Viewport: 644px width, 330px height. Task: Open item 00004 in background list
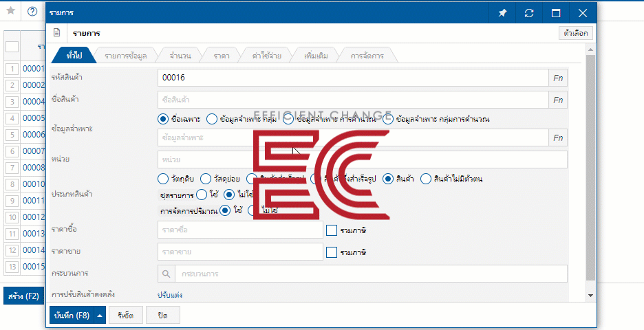point(33,101)
